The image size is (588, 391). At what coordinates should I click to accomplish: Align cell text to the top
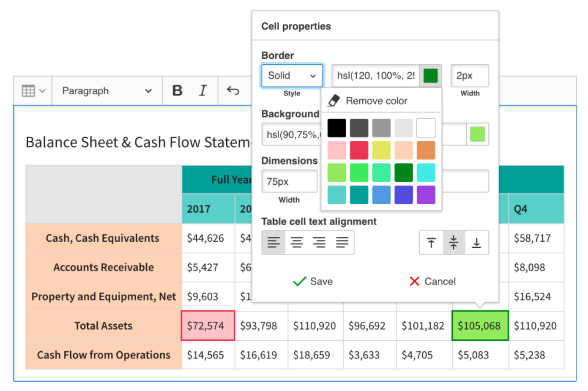pos(431,243)
